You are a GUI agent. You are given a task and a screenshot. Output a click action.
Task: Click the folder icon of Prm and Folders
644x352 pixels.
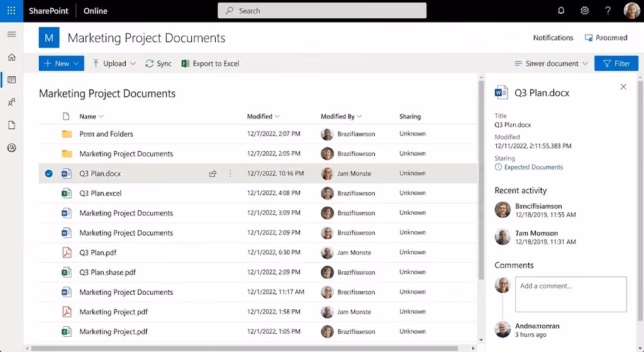[x=67, y=134]
